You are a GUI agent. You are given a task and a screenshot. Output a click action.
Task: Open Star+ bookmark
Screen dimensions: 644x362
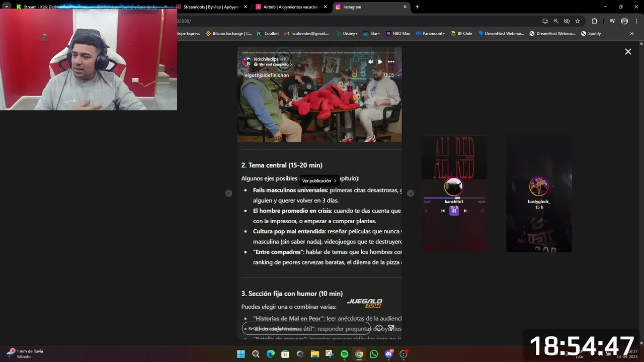click(371, 34)
